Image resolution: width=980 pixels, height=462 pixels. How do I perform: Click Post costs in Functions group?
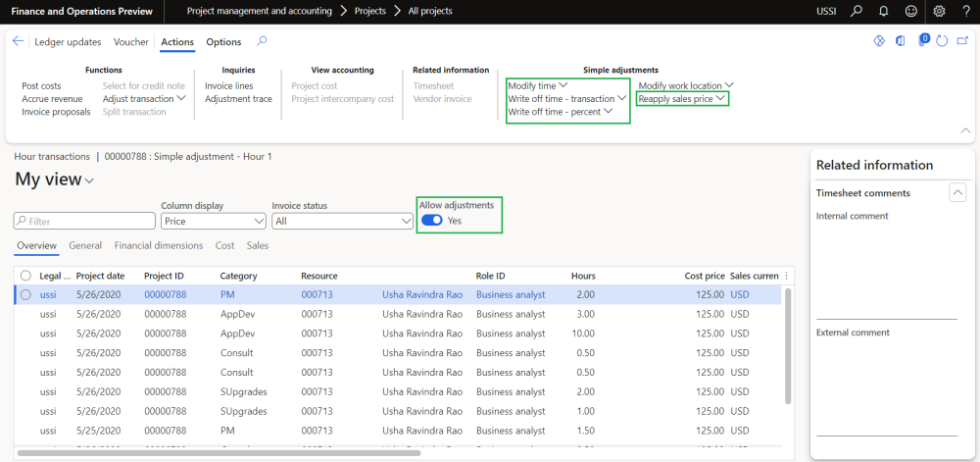[x=41, y=86]
